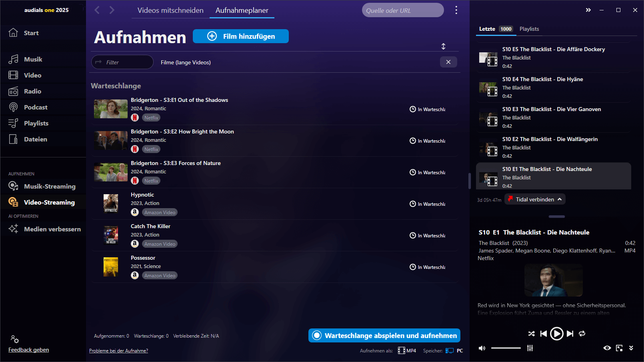This screenshot has width=644, height=362.
Task: Click Netflix tag on Bridgerton S3:E1
Action: coord(151,117)
